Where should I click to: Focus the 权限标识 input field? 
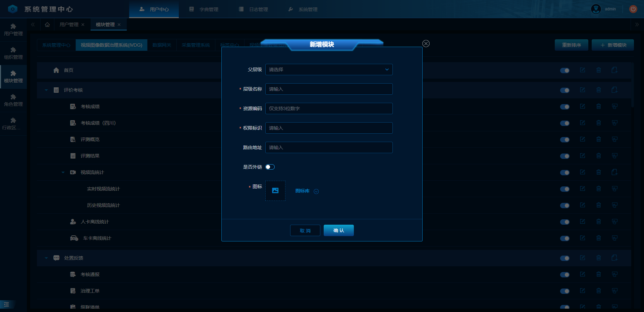click(329, 128)
